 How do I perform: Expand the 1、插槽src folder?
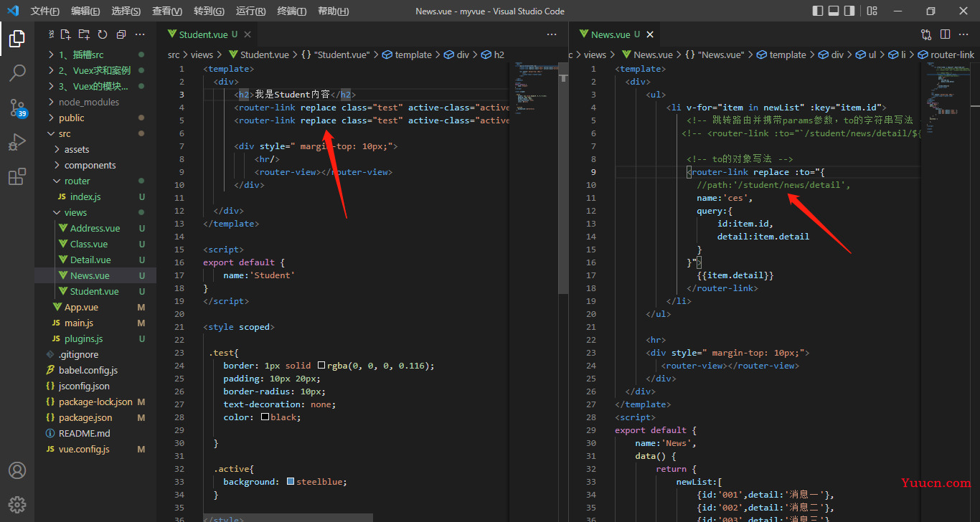coord(95,54)
